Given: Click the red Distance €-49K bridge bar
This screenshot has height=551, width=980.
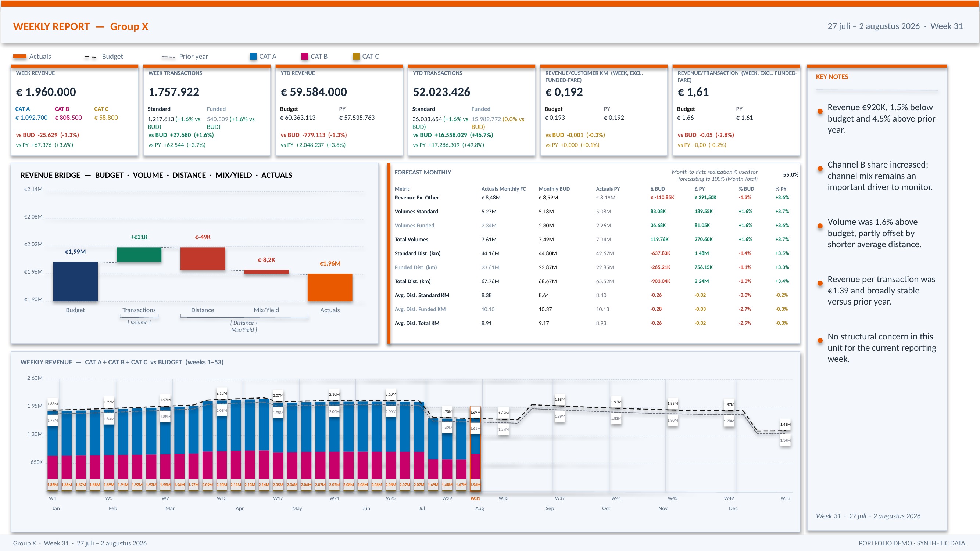Looking at the screenshot, I should pos(203,259).
